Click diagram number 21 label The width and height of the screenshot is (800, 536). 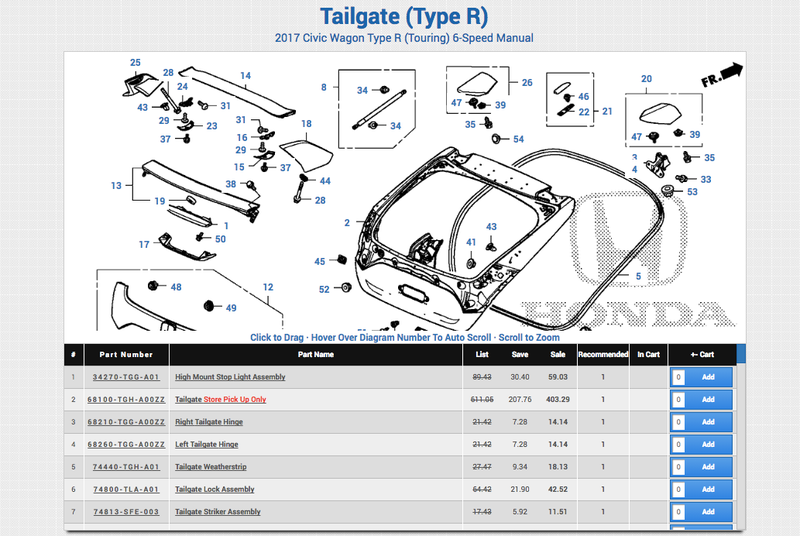click(607, 111)
